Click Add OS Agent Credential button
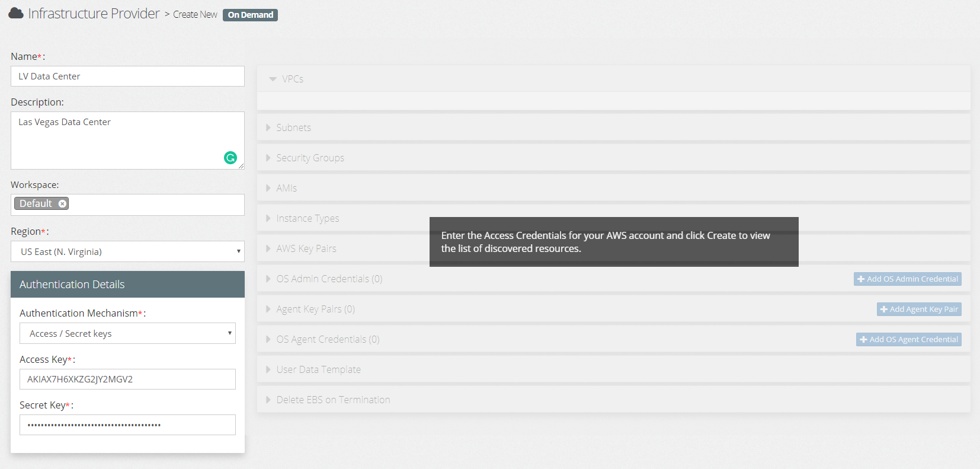Screen dimensions: 980x469 pos(908,339)
